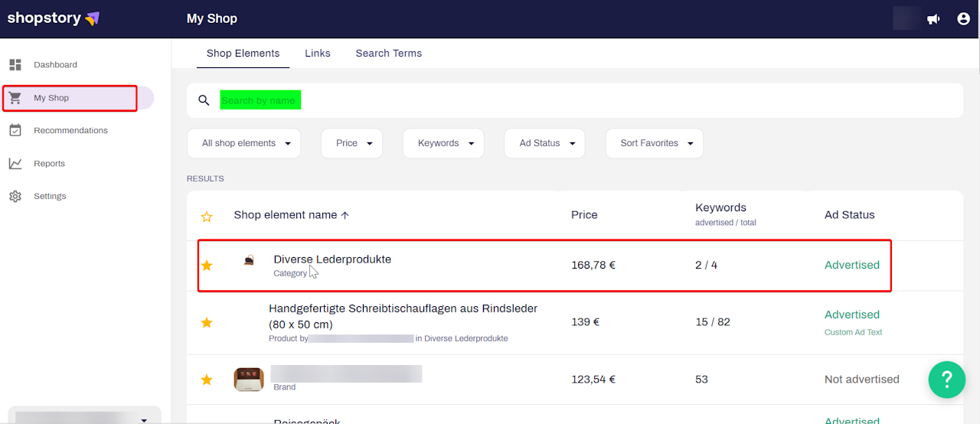Open the Ad Status filter dropdown

point(544,143)
